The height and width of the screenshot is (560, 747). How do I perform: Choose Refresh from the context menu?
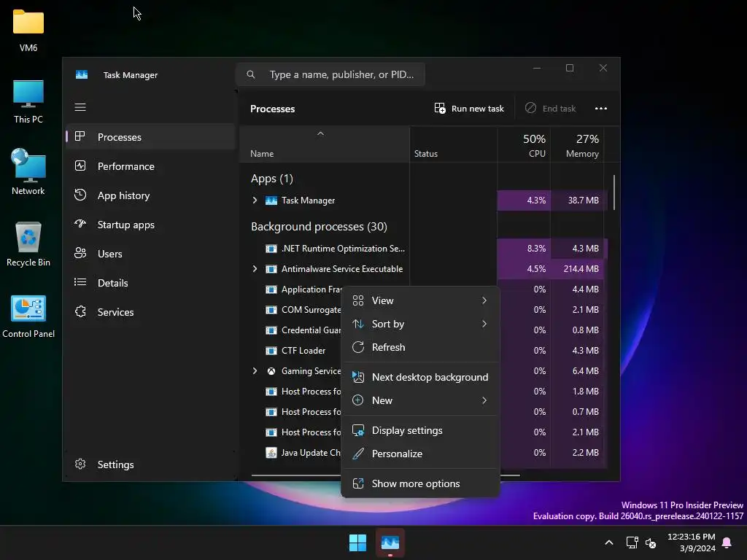click(420, 347)
